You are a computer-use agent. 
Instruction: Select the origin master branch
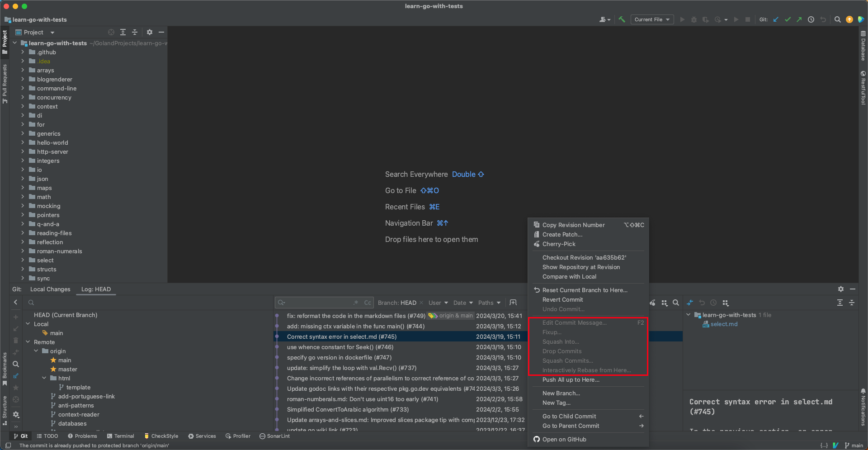[x=67, y=369]
